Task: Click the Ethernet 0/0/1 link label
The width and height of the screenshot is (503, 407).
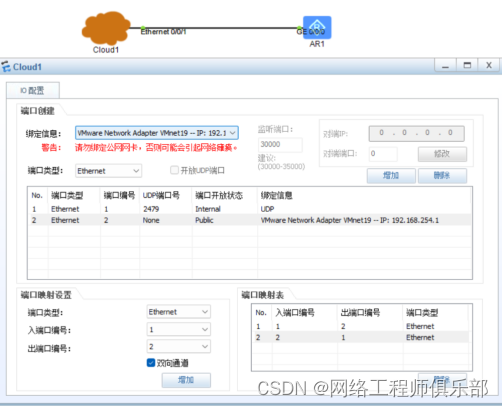Action: click(163, 32)
